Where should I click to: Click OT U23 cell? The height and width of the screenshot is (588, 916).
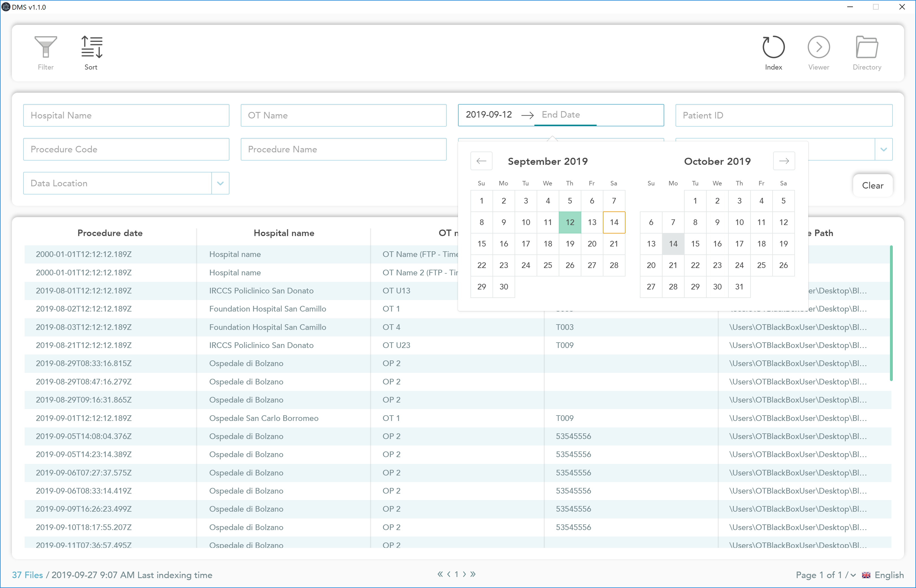point(396,345)
